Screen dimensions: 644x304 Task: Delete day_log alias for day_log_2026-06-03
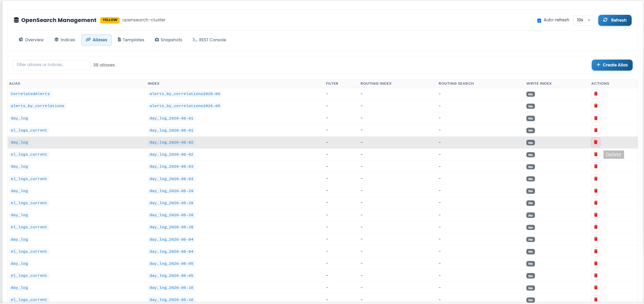coord(595,167)
